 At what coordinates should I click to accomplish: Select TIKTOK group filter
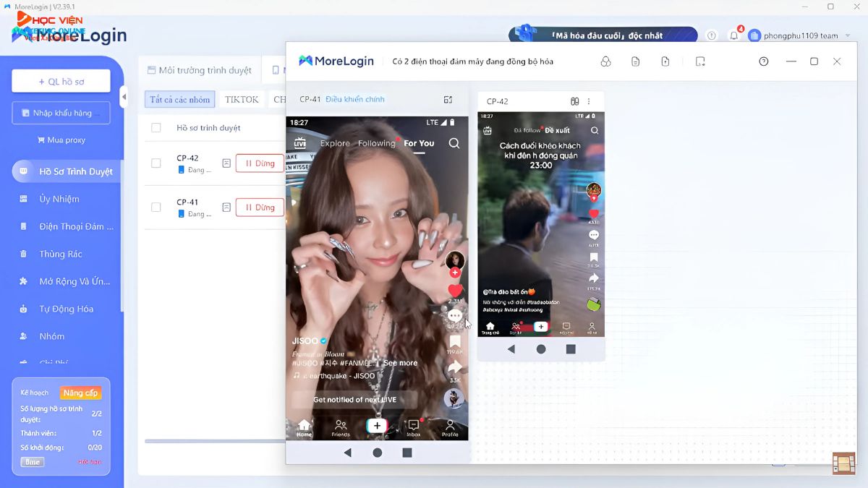click(242, 100)
